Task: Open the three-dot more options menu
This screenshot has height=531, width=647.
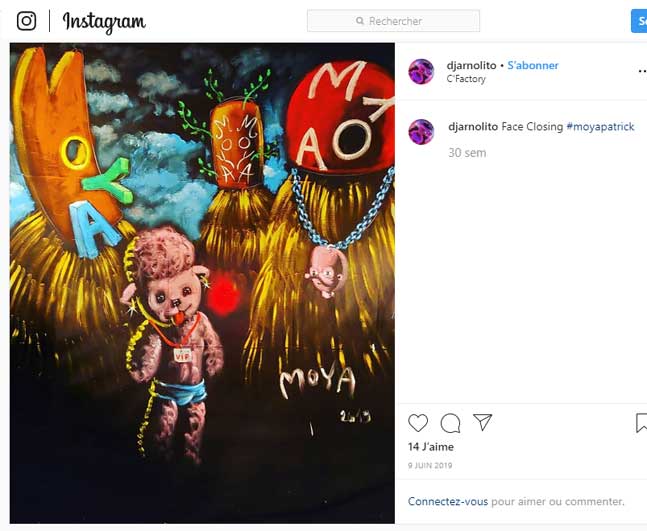Action: pos(641,72)
